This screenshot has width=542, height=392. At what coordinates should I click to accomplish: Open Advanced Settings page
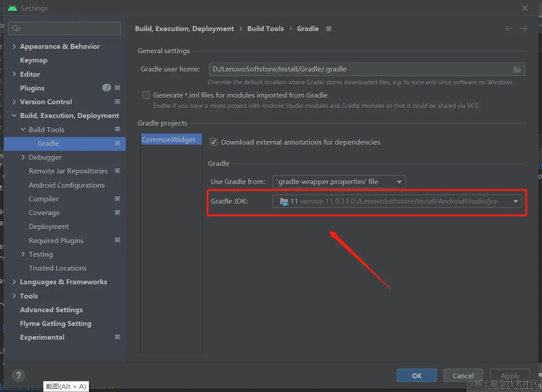[51, 310]
